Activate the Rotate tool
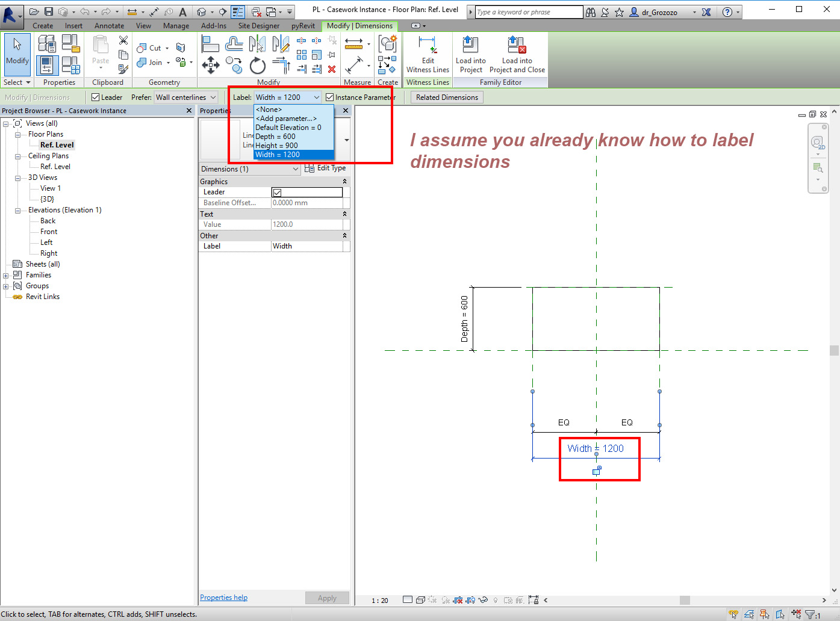Image resolution: width=840 pixels, height=621 pixels. click(257, 66)
